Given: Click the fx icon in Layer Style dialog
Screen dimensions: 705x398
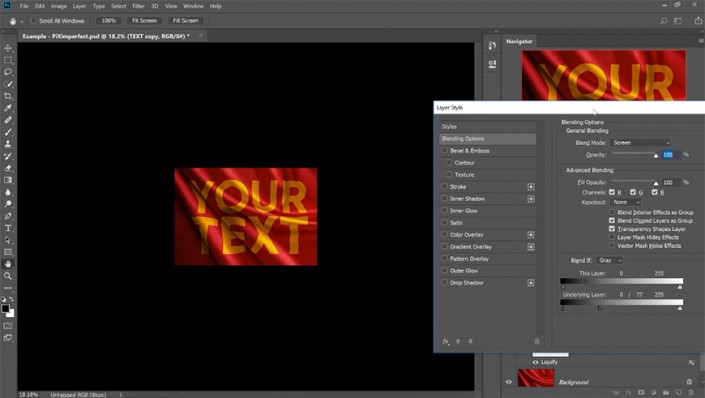Looking at the screenshot, I should click(x=446, y=341).
